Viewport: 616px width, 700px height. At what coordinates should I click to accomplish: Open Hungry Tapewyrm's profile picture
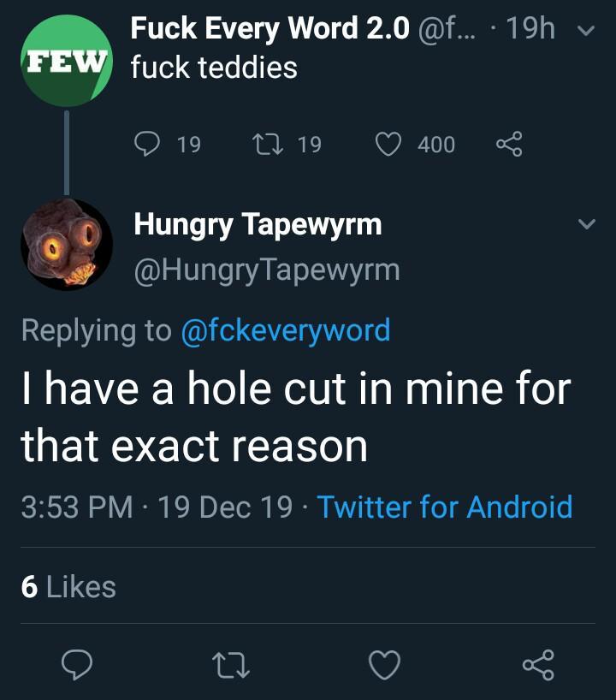(x=66, y=245)
